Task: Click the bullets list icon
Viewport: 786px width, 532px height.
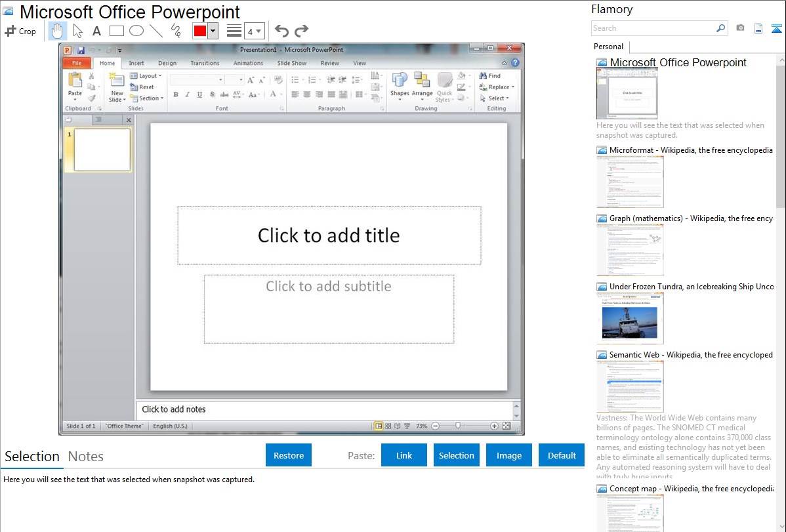Action: tap(296, 80)
